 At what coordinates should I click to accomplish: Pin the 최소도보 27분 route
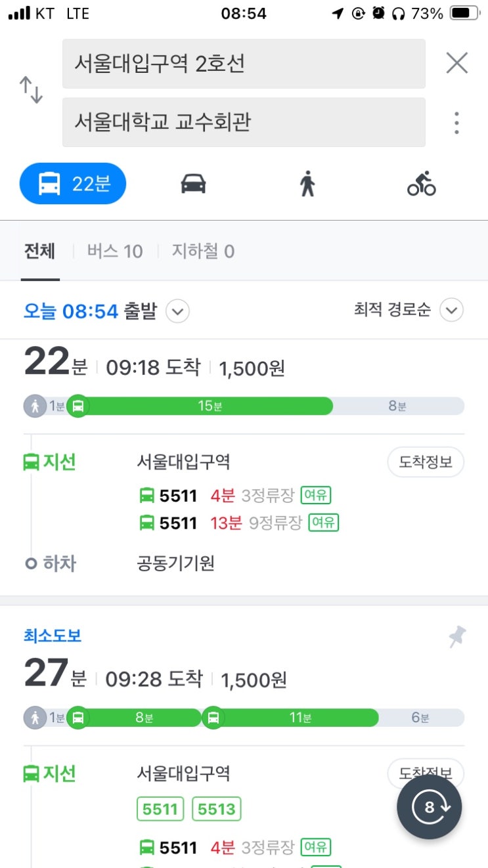[x=457, y=636]
